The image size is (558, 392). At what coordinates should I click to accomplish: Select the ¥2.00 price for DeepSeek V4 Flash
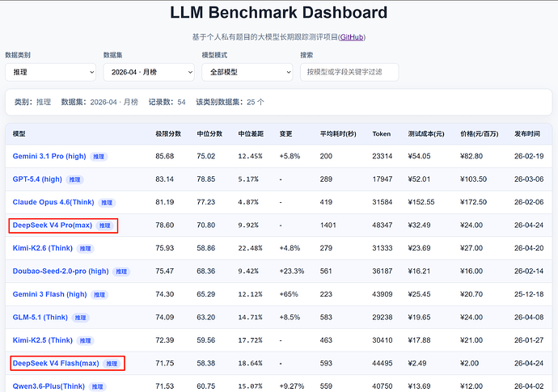click(x=469, y=363)
